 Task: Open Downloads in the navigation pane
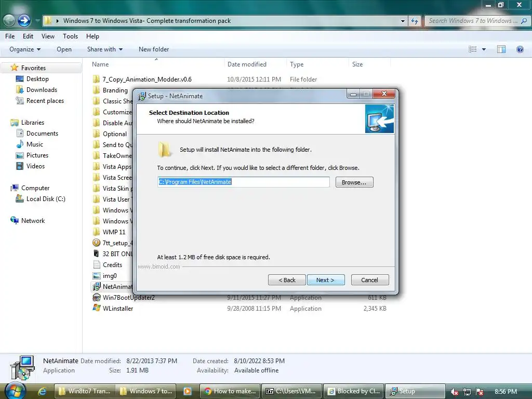click(42, 89)
